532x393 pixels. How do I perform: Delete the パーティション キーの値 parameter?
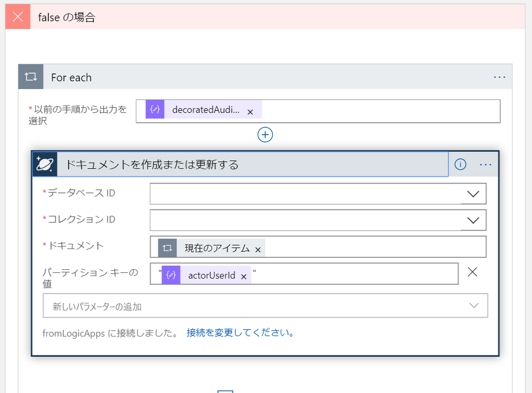click(472, 272)
